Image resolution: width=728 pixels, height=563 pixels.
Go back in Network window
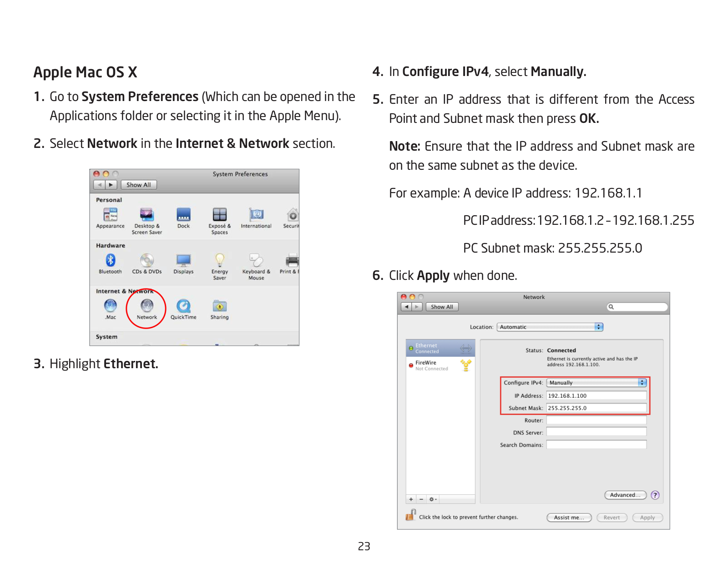406,307
